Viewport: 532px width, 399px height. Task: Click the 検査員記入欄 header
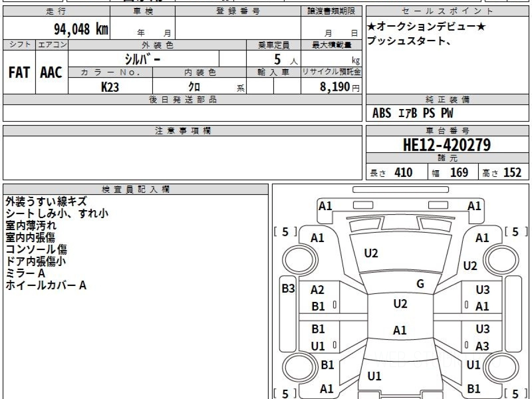136,189
